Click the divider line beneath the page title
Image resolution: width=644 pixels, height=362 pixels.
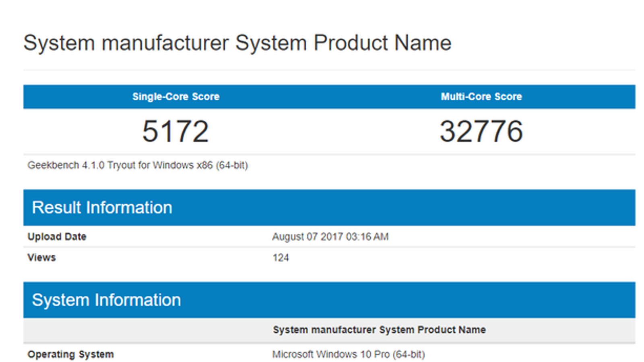[329, 70]
